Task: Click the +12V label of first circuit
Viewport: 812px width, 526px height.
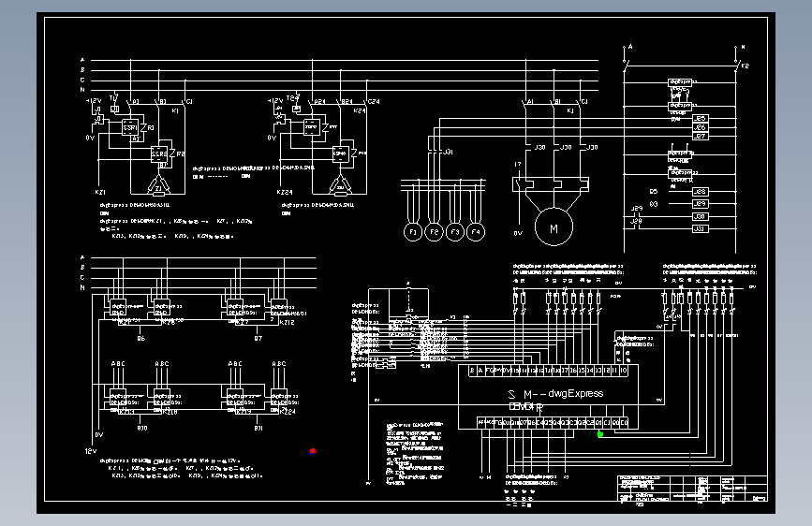Action: [x=94, y=100]
